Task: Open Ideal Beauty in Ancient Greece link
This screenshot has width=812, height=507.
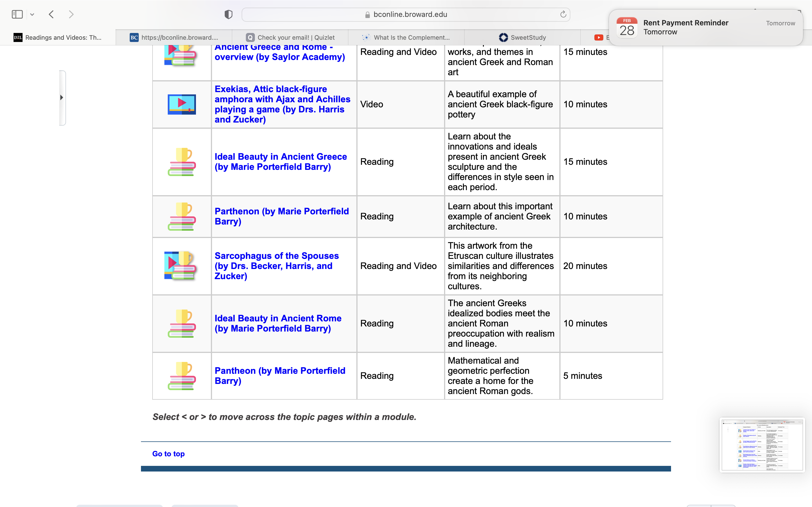Action: (x=281, y=162)
